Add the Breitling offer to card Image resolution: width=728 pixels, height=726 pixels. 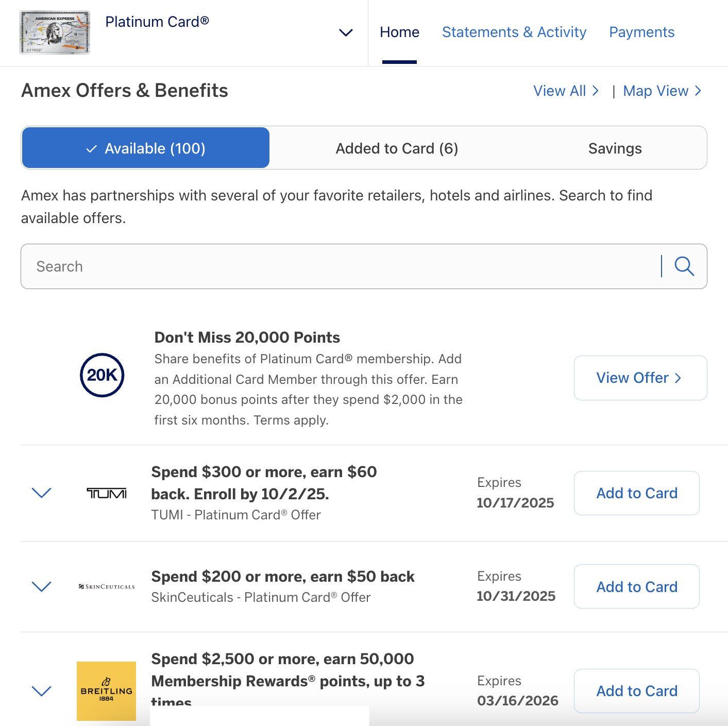pyautogui.click(x=636, y=691)
